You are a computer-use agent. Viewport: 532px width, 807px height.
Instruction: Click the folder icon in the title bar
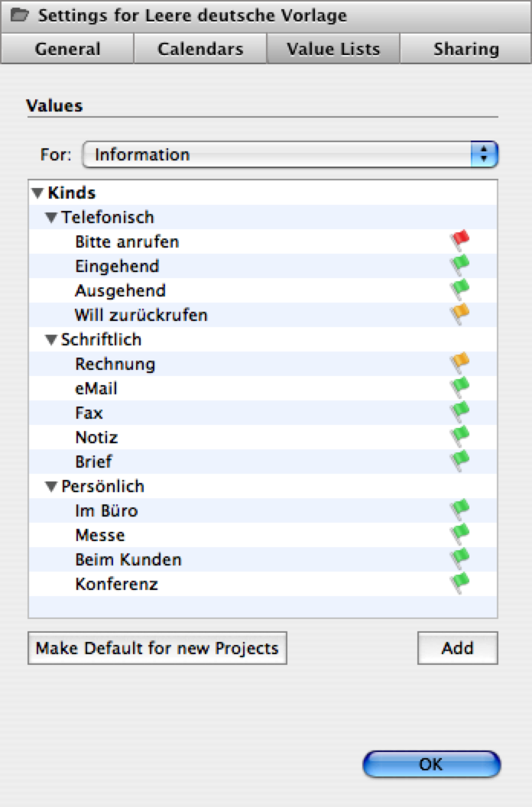pyautogui.click(x=20, y=15)
